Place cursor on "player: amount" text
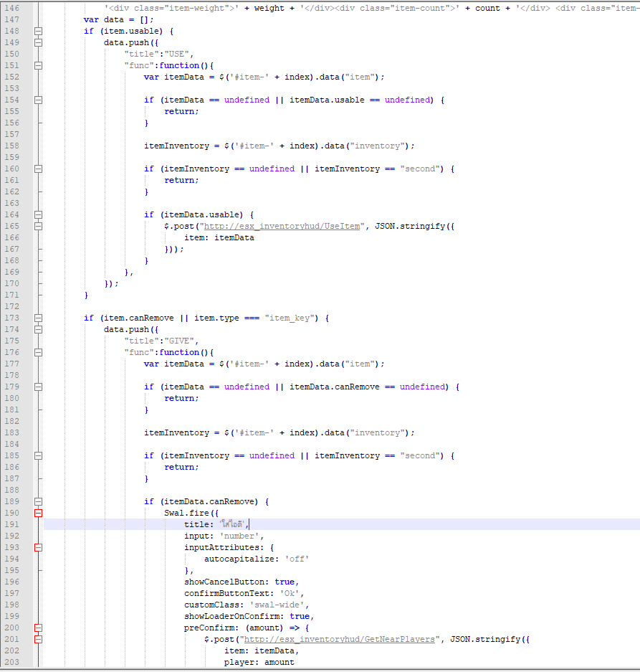640x672 pixels. [x=259, y=662]
